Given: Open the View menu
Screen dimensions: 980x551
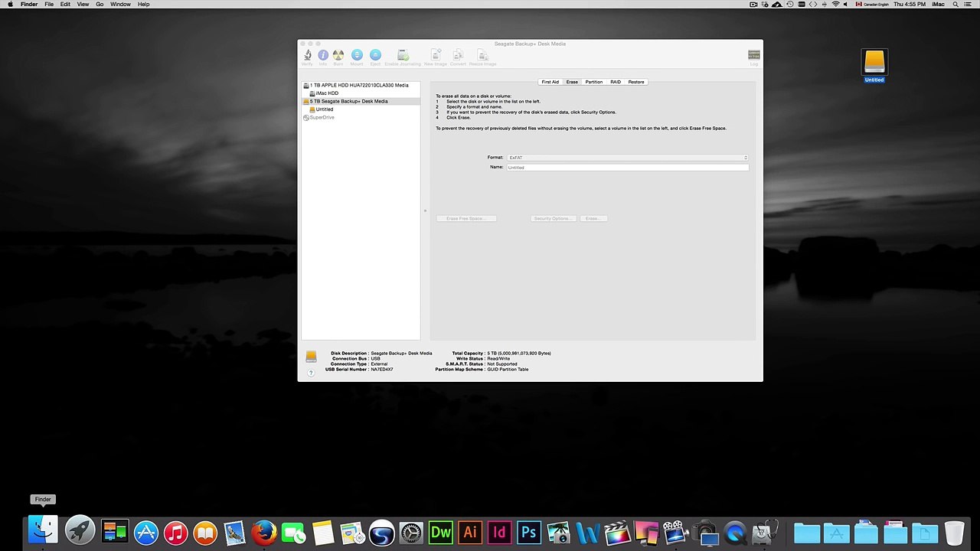Looking at the screenshot, I should pos(83,5).
